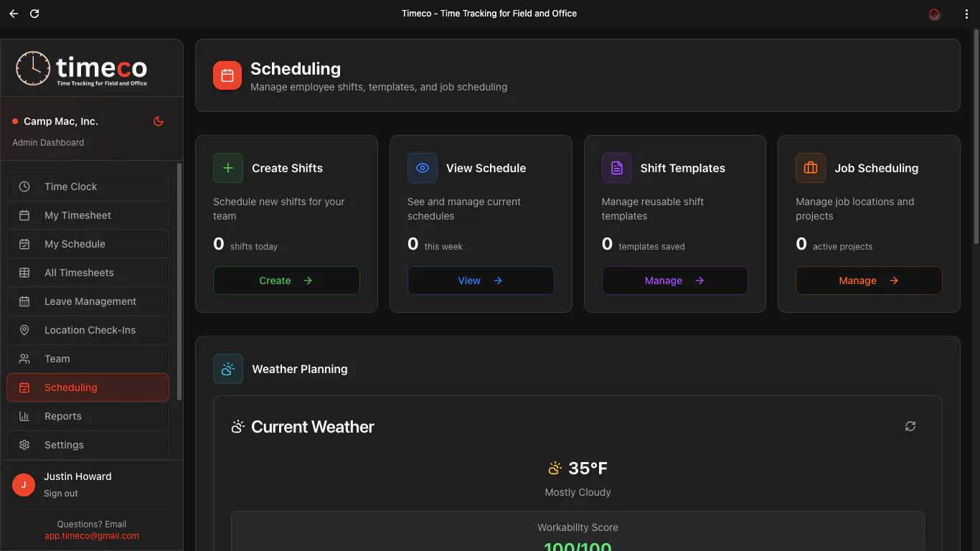
Task: Click the Weather Planning cloud-sun icon
Action: [x=228, y=369]
